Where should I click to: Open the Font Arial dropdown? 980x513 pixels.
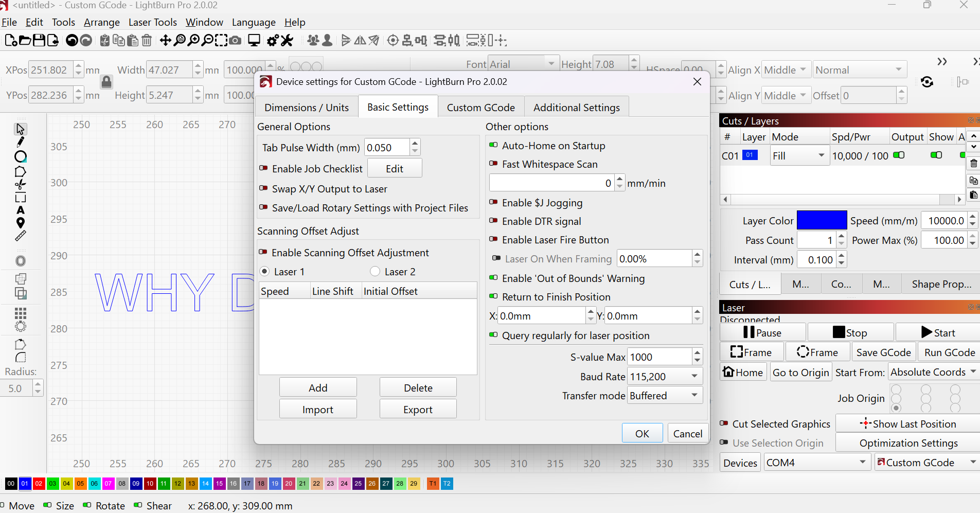(523, 64)
